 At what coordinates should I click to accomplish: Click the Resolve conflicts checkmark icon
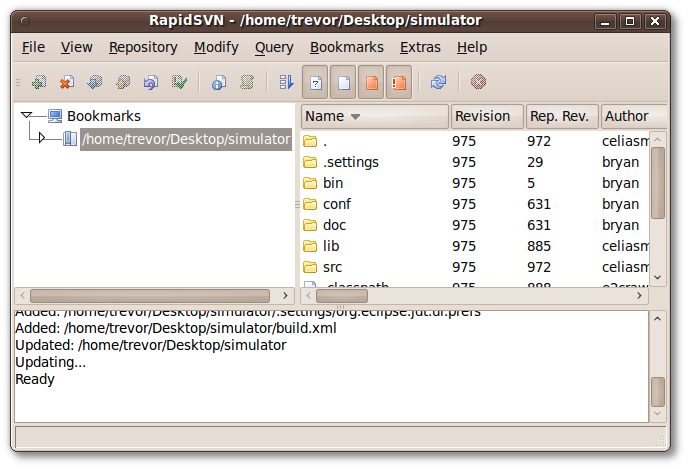point(179,82)
